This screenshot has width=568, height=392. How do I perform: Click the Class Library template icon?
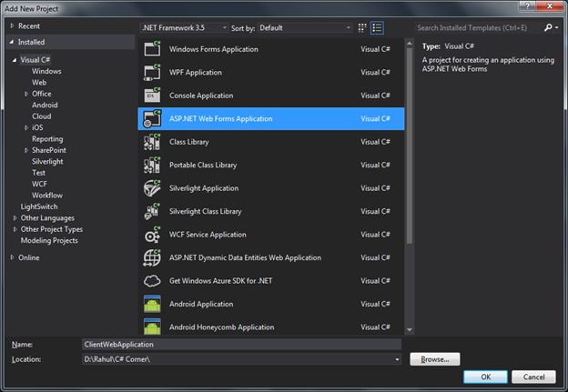(x=152, y=142)
